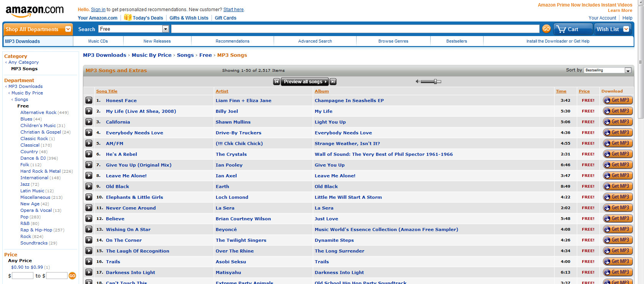Open album Champagne In Seashells EP
644x284 pixels.
coord(349,100)
